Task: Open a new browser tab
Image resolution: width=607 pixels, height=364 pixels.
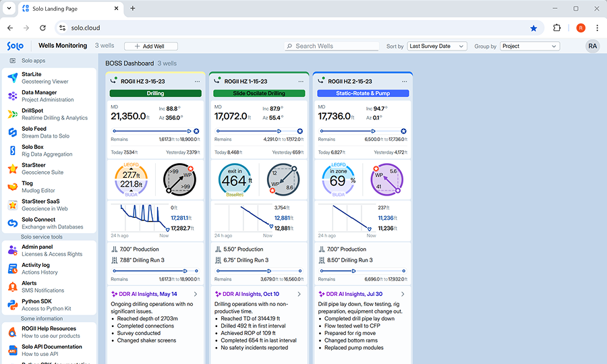Action: [132, 8]
